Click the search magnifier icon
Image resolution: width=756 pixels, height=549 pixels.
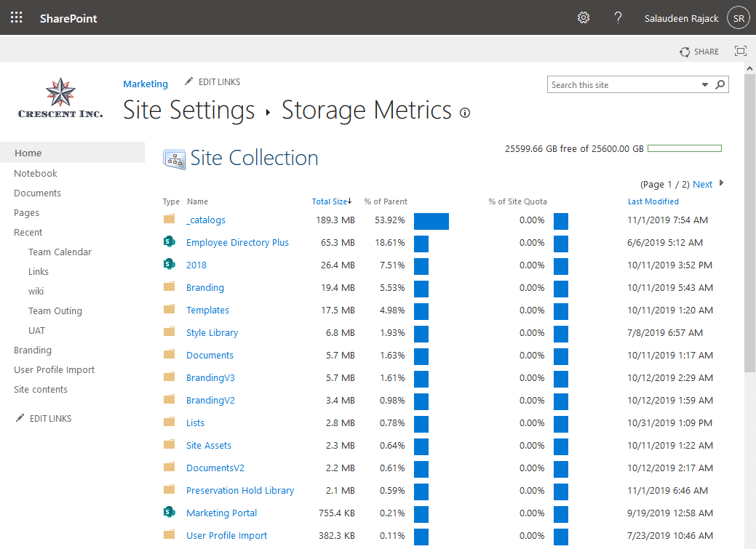720,84
